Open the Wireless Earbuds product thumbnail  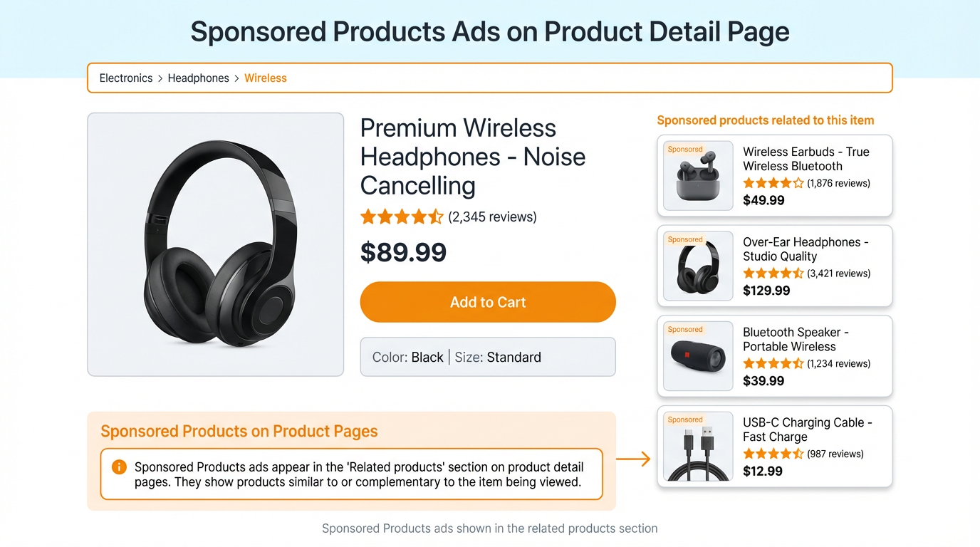point(697,176)
